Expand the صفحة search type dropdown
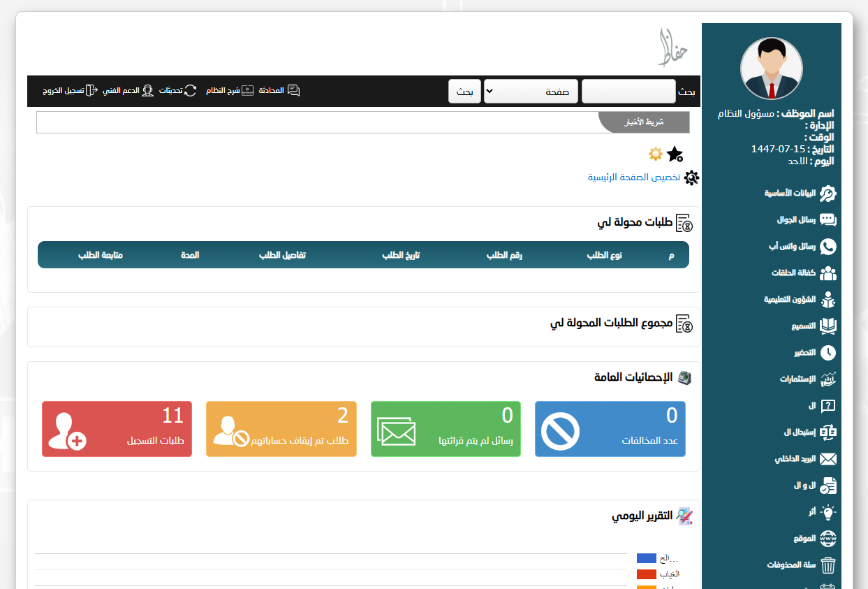This screenshot has height=589, width=868. pyautogui.click(x=531, y=92)
